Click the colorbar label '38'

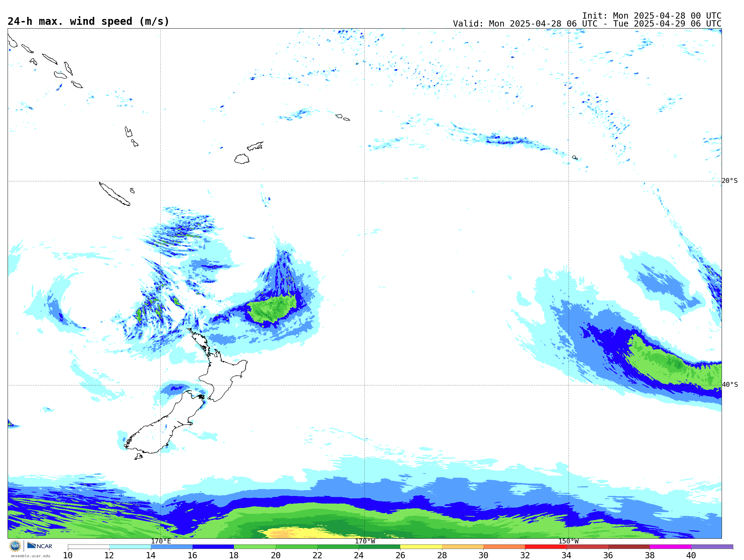[x=650, y=555]
